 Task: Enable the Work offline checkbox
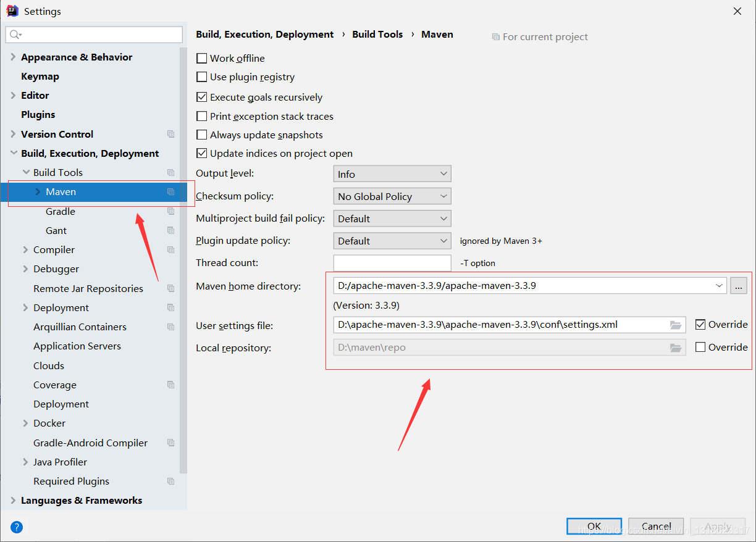(x=201, y=58)
